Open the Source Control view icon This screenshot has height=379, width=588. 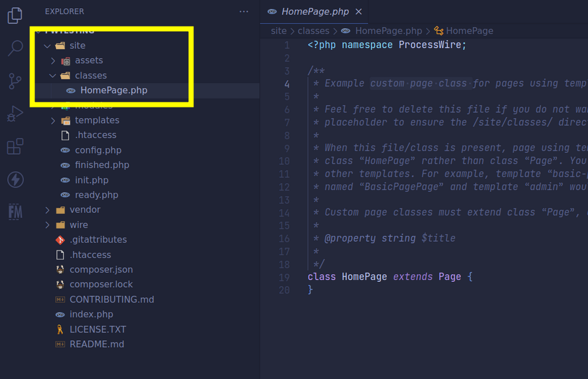click(15, 81)
